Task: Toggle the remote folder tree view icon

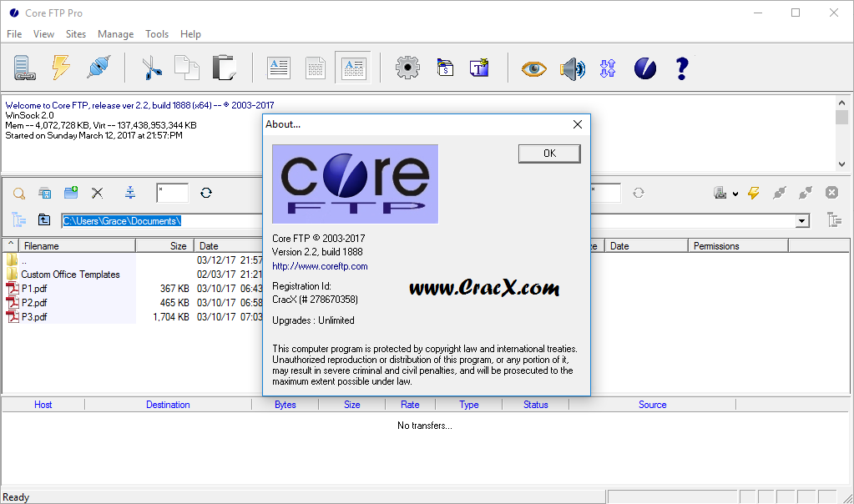Action: 835,220
